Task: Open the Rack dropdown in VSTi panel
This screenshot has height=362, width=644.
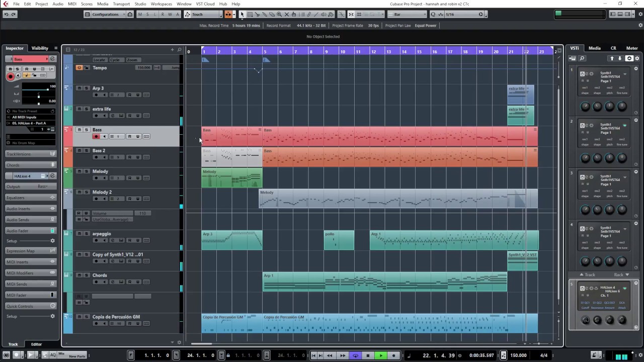Action: point(621,275)
